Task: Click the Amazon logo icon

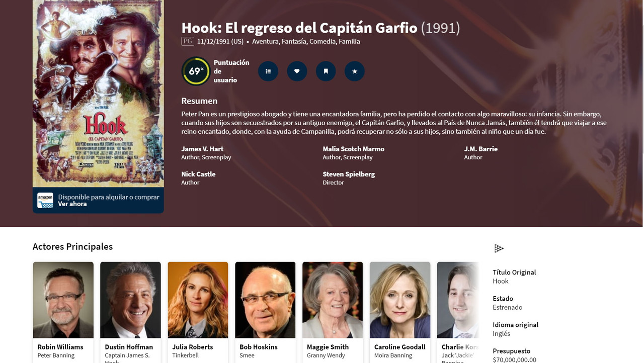Action: [45, 201]
